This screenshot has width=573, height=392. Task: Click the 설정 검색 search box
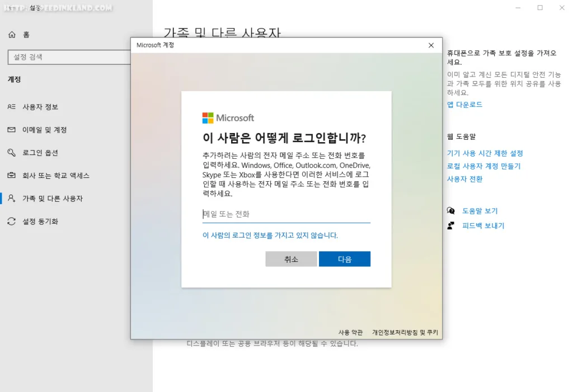click(69, 57)
